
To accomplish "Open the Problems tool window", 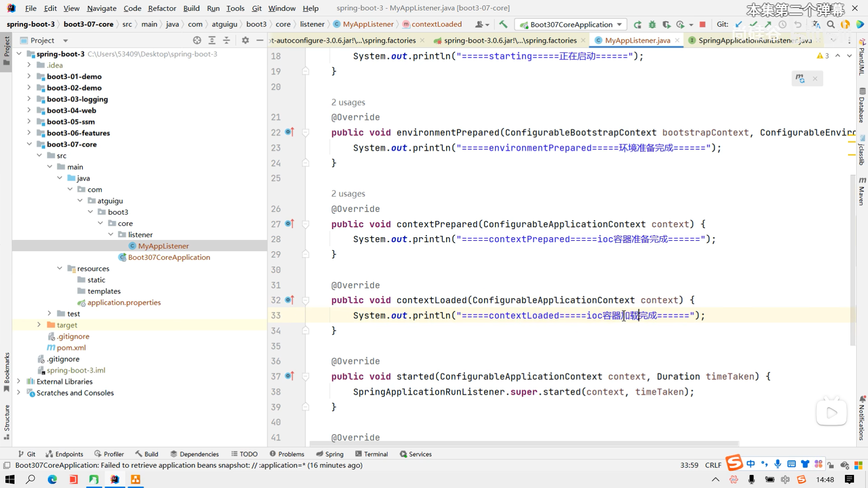I will click(x=287, y=454).
